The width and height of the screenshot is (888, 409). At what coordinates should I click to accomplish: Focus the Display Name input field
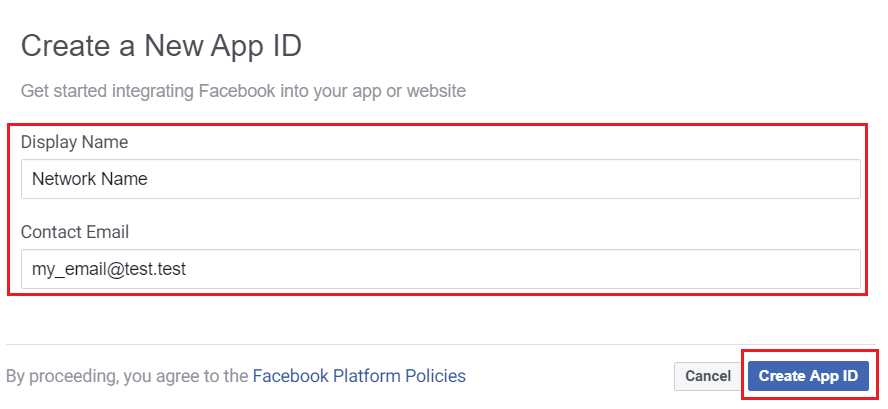tap(440, 180)
